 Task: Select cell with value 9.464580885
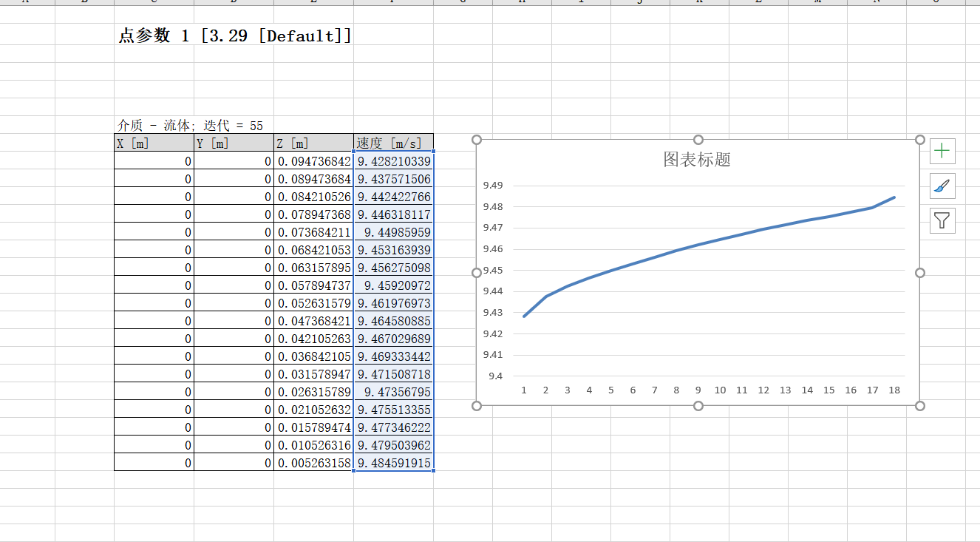point(393,321)
